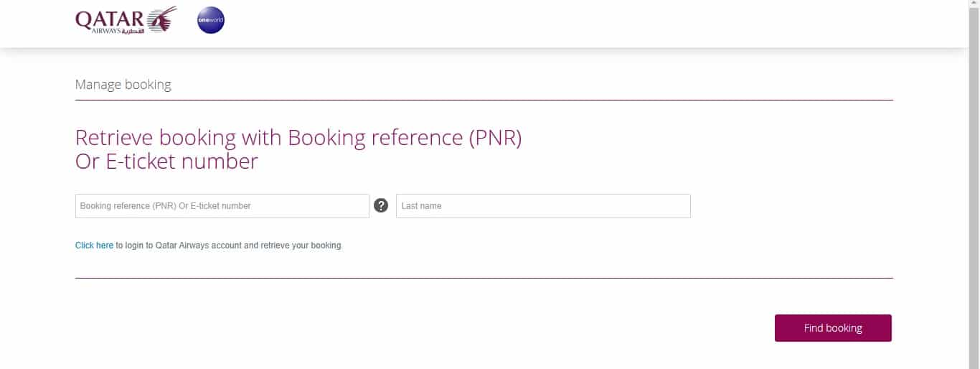Click the divider line above Find booking
Image resolution: width=980 pixels, height=369 pixels.
coord(484,278)
